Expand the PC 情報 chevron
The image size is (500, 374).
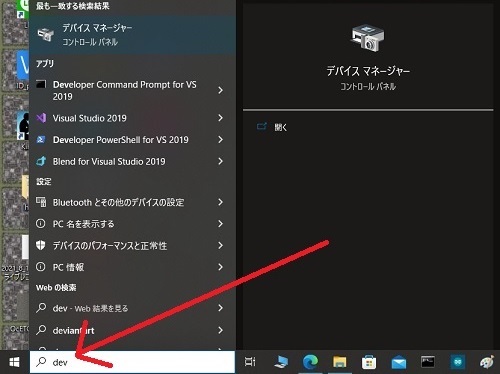220,267
